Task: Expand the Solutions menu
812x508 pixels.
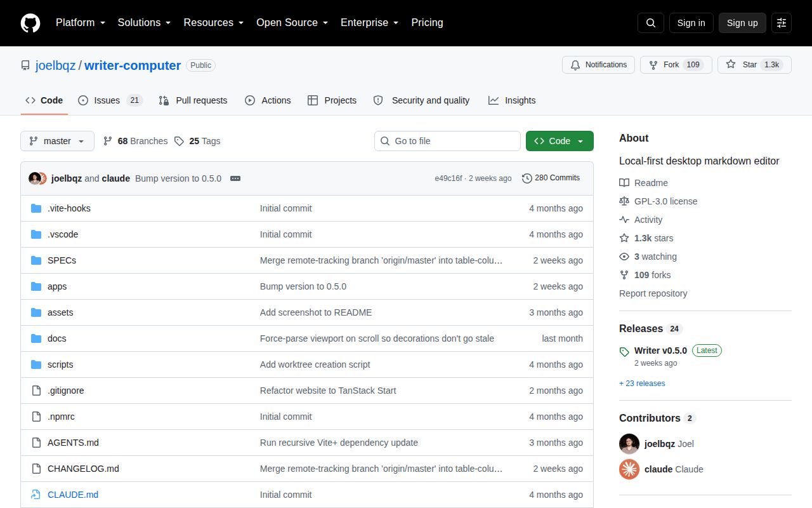Action: 145,23
